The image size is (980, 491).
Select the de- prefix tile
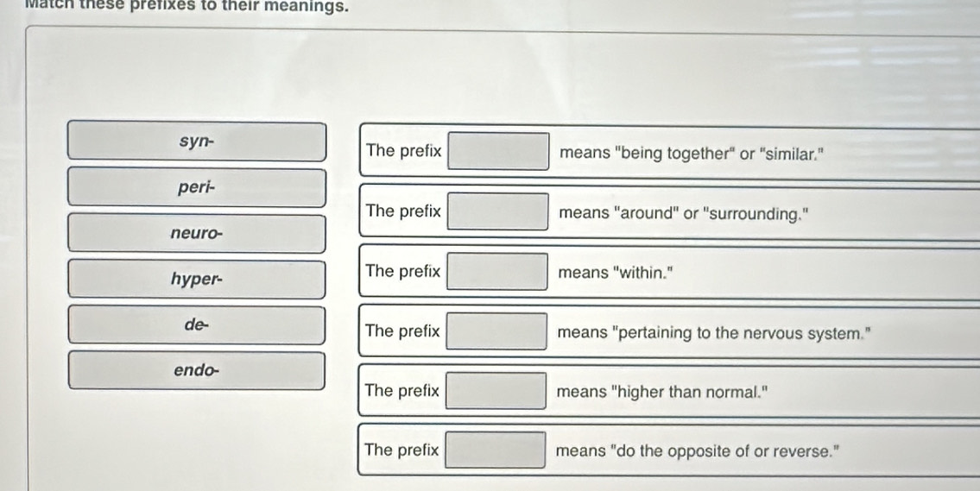[x=197, y=325]
